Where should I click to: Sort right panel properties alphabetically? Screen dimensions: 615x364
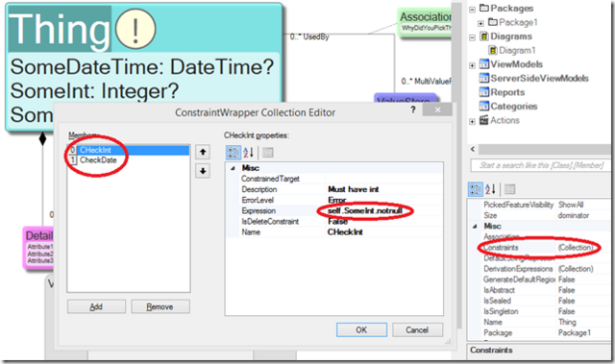(490, 189)
